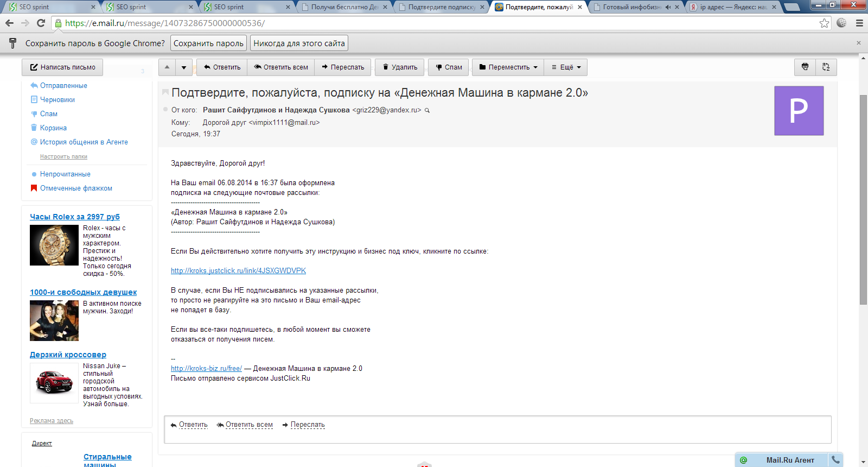This screenshot has width=868, height=467.
Task: Choose Никогда для этого сайта
Action: pyautogui.click(x=299, y=43)
